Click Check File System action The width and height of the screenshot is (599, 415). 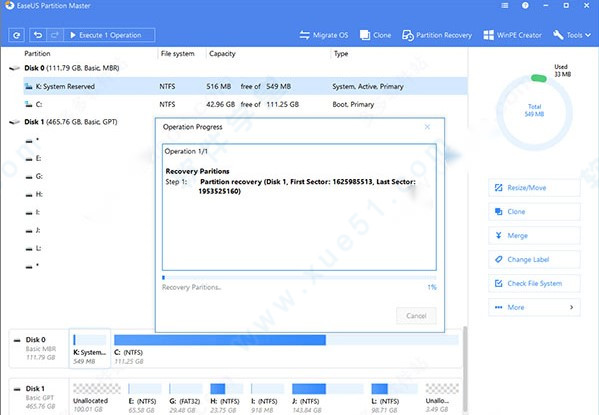(534, 284)
